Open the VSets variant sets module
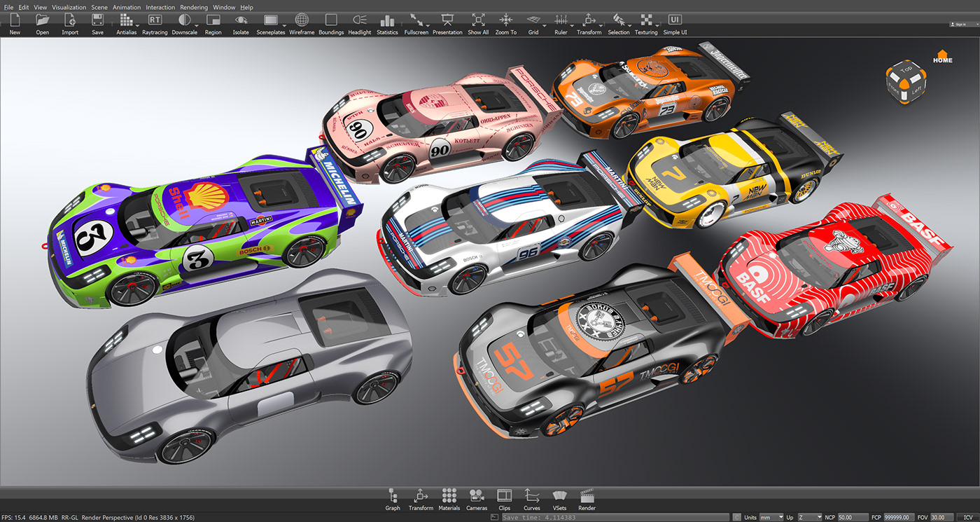This screenshot has width=980, height=522. pos(559,498)
